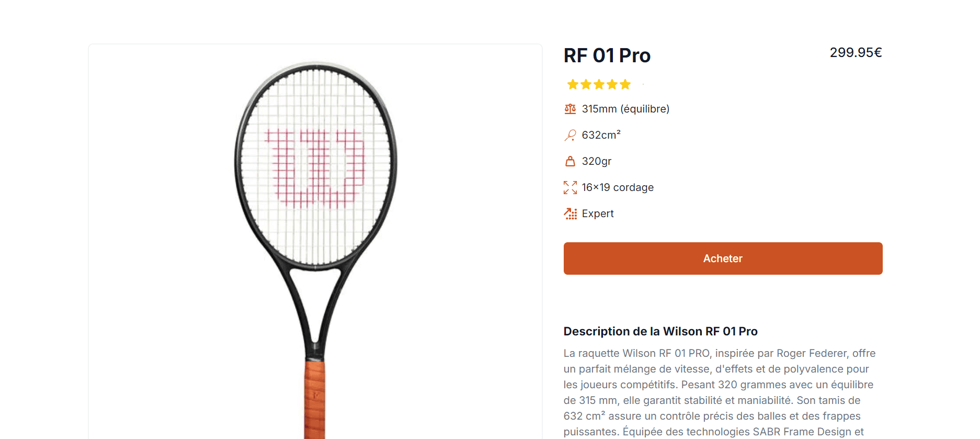Select the fifth rating star
The width and height of the screenshot is (980, 439).
(626, 84)
